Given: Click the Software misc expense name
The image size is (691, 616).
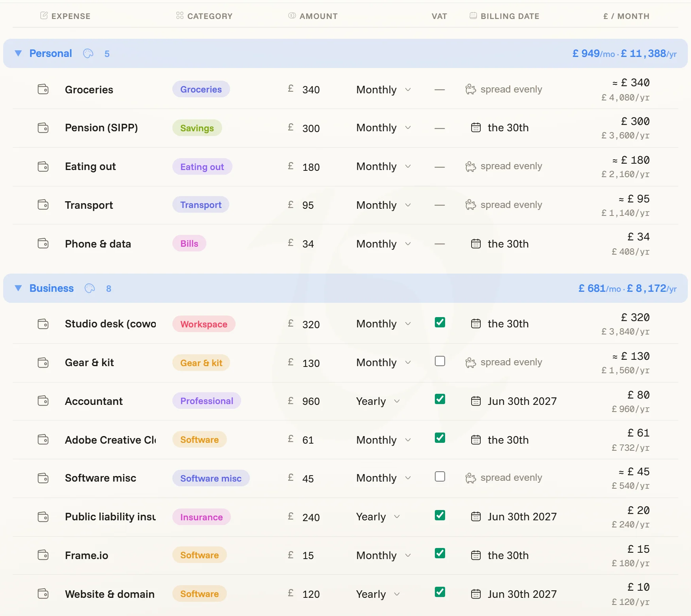Looking at the screenshot, I should click(100, 478).
